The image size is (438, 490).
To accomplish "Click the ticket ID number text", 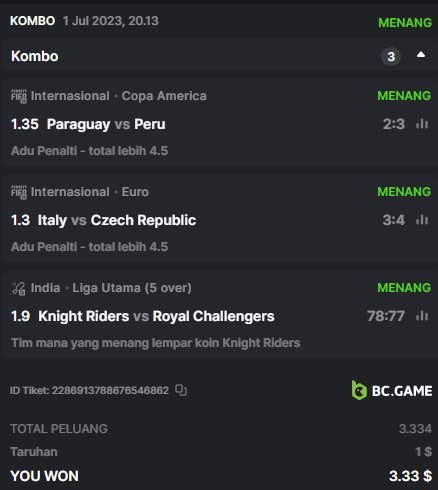I will [x=110, y=390].
